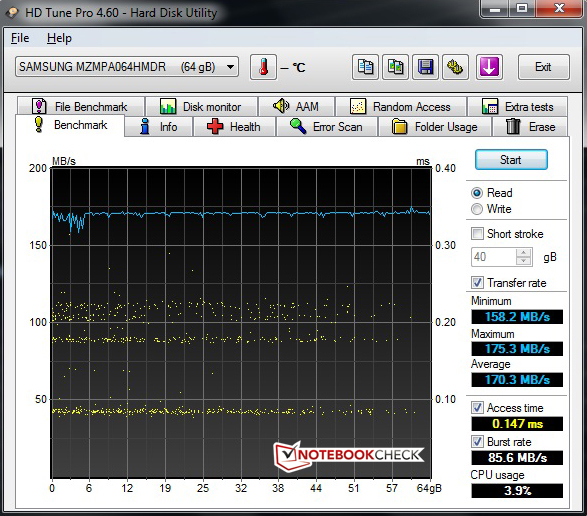Screen dimensions: 587x516
Task: Expand the SAMSUNG drive selection dropdown
Action: pyautogui.click(x=231, y=67)
